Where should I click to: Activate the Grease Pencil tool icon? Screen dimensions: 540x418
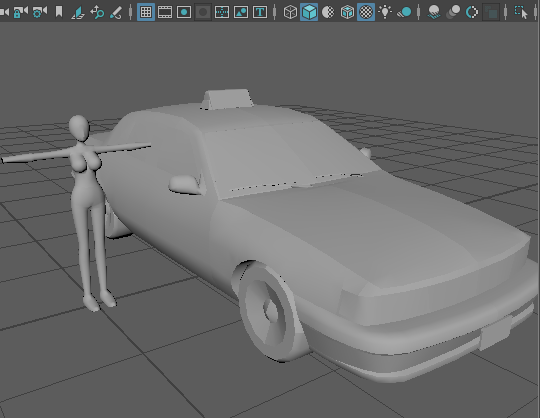tap(116, 12)
